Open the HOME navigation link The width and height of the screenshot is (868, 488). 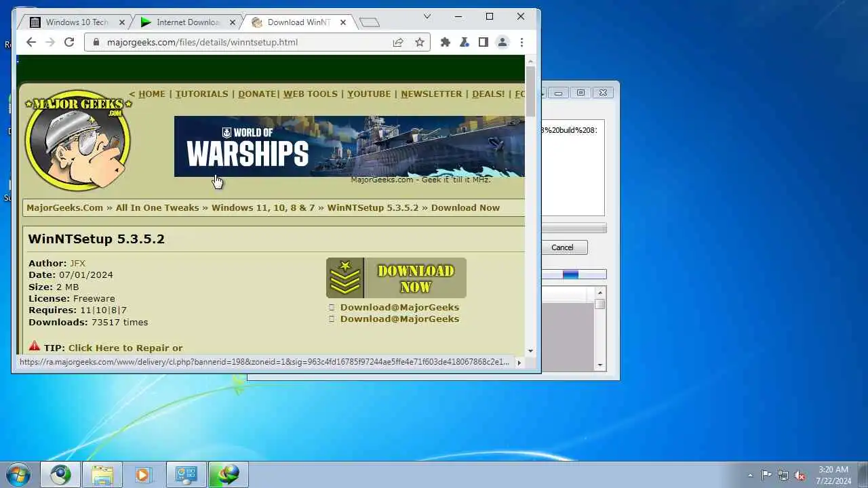pyautogui.click(x=151, y=94)
